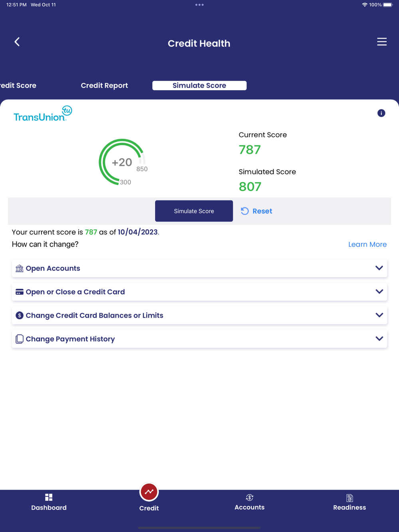Image resolution: width=399 pixels, height=532 pixels.
Task: Tap the 850 gauge maximum label
Action: click(x=142, y=169)
